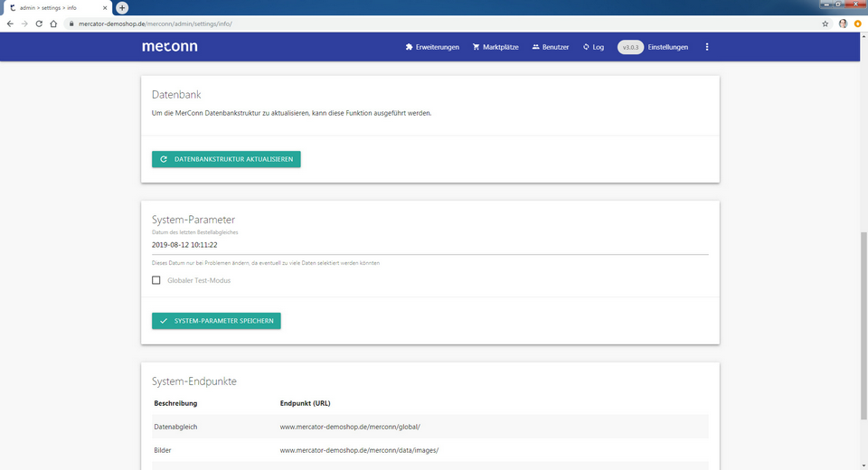
Task: Click the Endpunkt (URL) column header
Action: 305,403
